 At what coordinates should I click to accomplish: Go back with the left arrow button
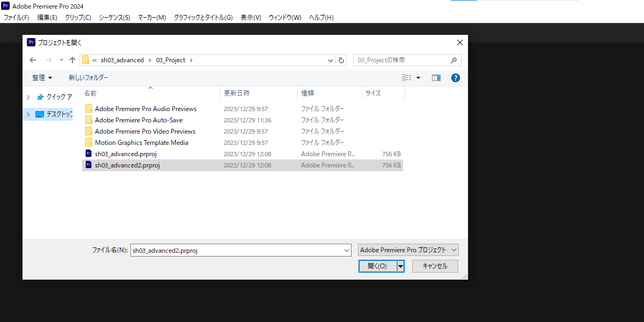tap(33, 60)
